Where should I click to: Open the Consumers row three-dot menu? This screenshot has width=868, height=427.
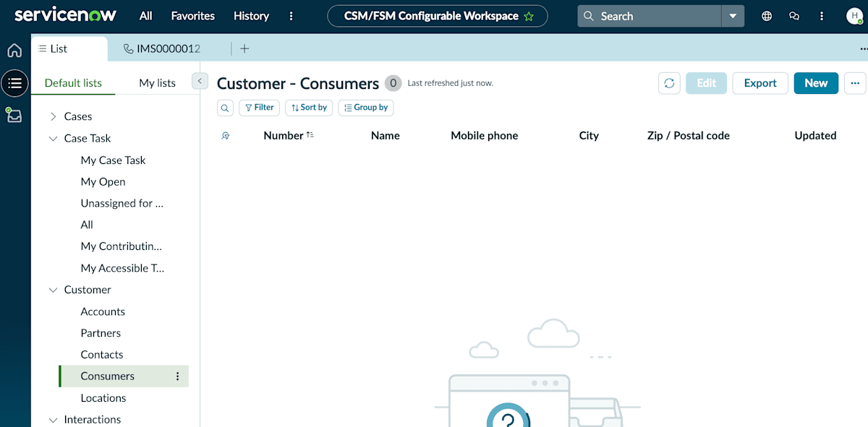click(x=178, y=376)
